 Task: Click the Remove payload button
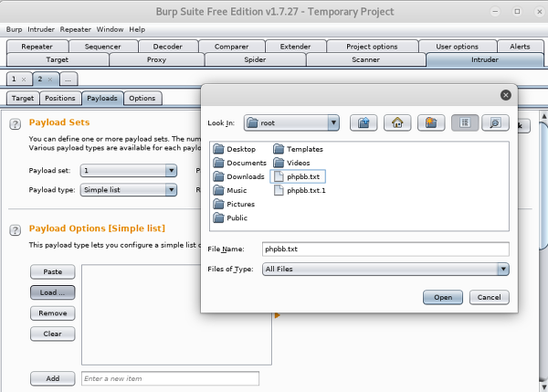tap(53, 313)
